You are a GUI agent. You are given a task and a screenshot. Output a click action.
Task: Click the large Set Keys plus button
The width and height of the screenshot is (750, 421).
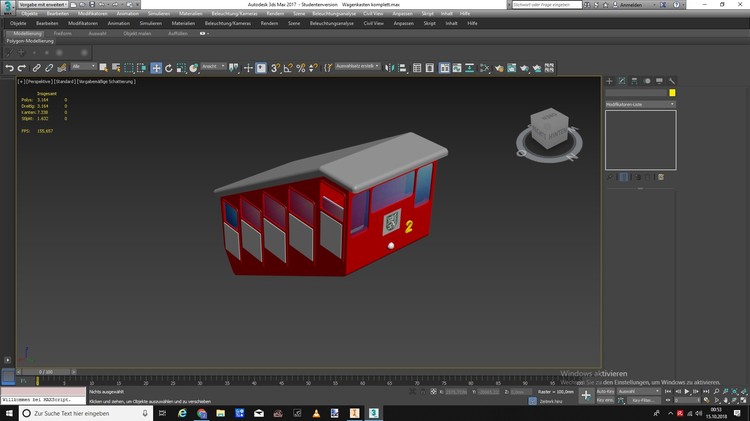(x=586, y=395)
